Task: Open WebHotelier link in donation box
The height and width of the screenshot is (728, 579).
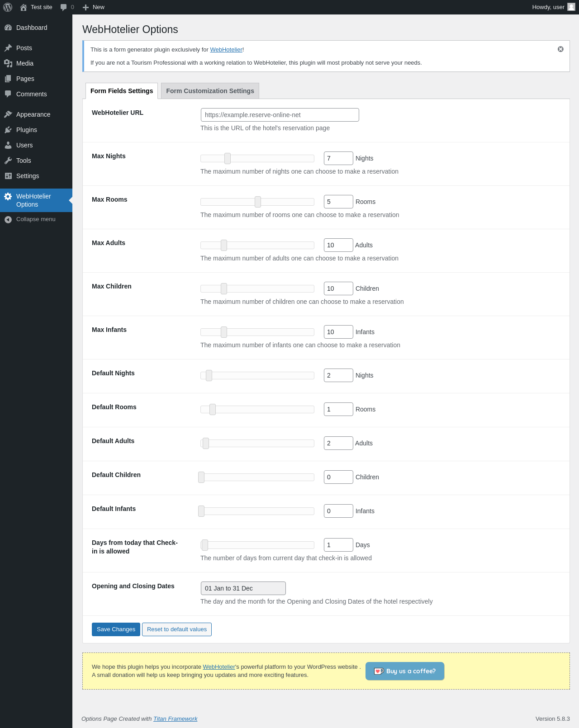Action: [219, 667]
